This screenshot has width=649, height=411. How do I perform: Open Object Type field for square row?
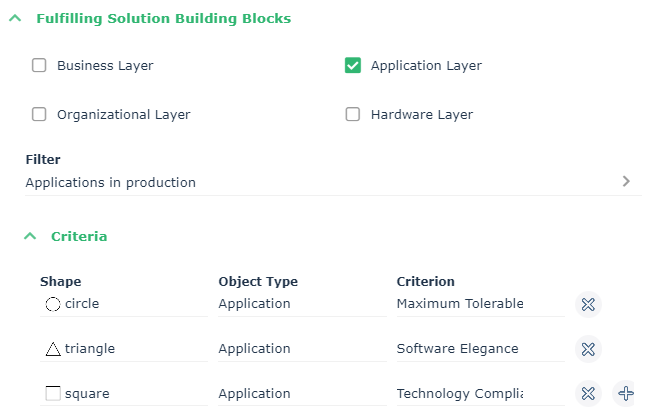tap(300, 394)
